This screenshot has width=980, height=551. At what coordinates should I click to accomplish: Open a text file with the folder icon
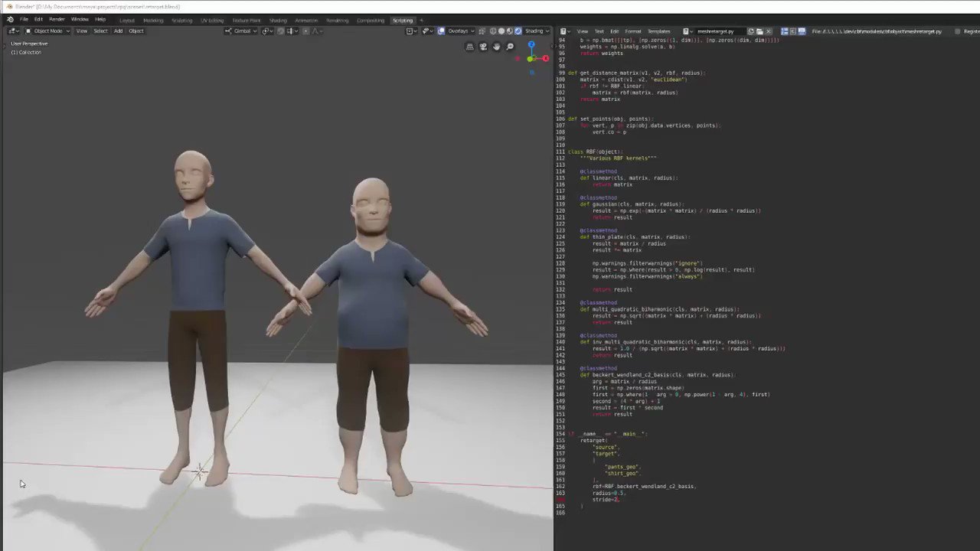tap(760, 31)
